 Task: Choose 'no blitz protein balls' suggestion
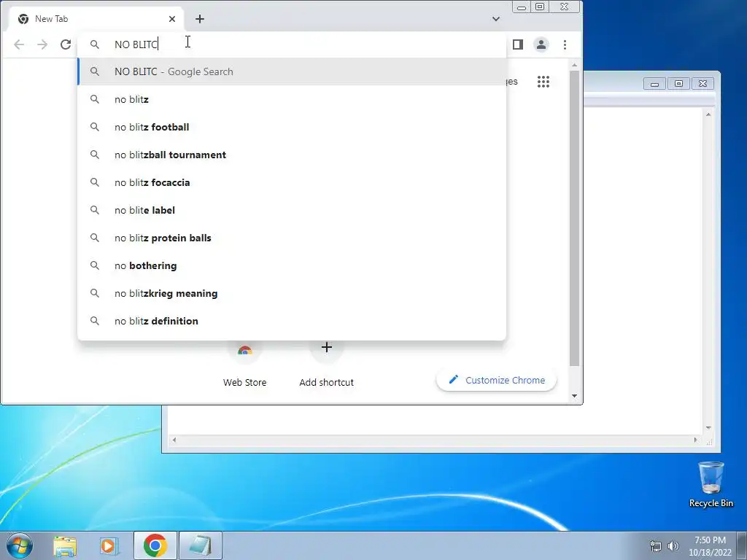[292, 238]
